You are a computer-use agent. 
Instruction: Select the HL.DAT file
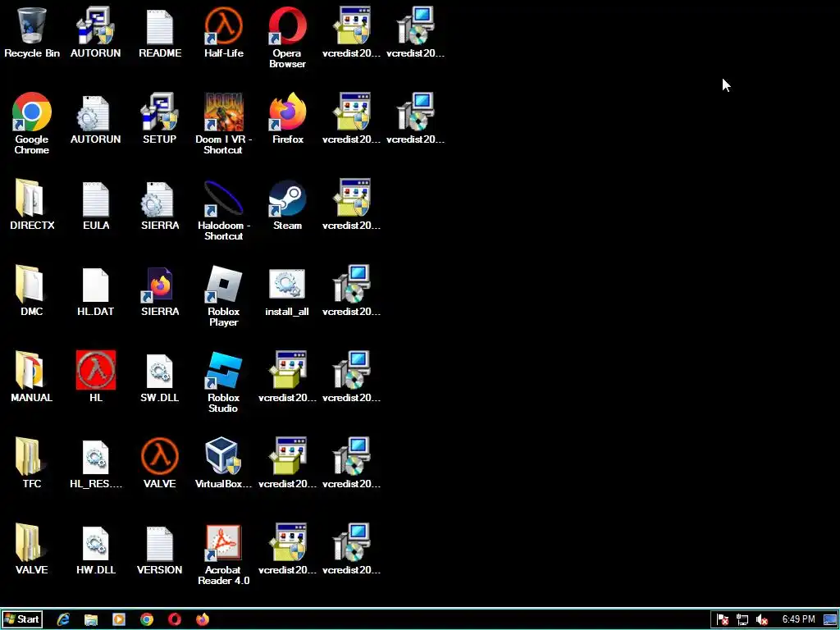95,291
